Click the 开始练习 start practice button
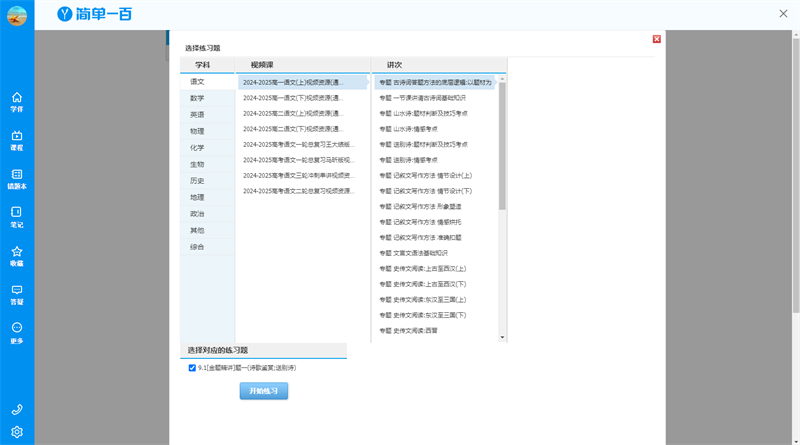The width and height of the screenshot is (800, 445). tap(263, 391)
